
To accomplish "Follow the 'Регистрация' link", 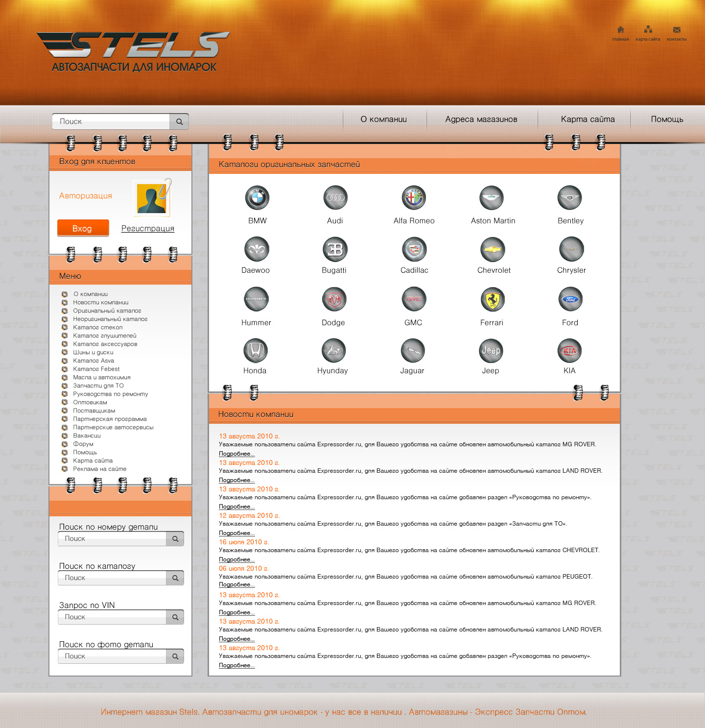I will point(148,228).
